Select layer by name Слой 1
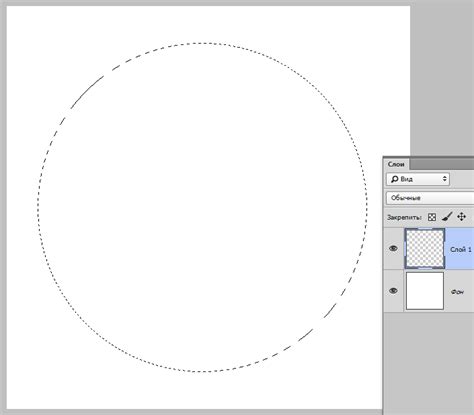 tap(461, 249)
